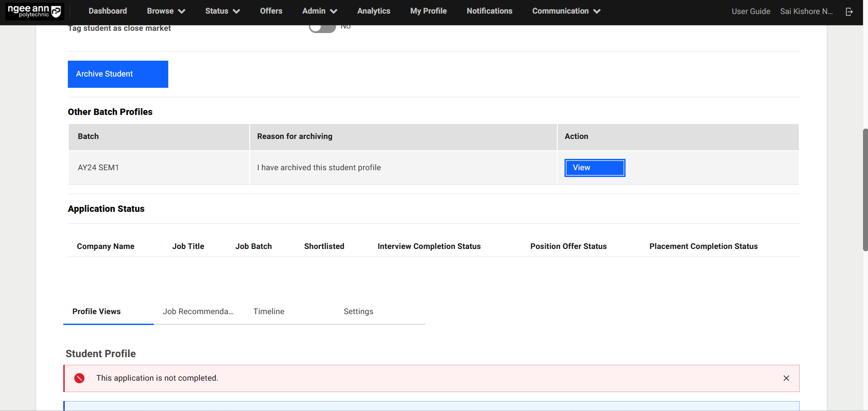Viewport: 868px width, 411px height.
Task: Open Analytics from the navigation bar
Action: pos(374,11)
